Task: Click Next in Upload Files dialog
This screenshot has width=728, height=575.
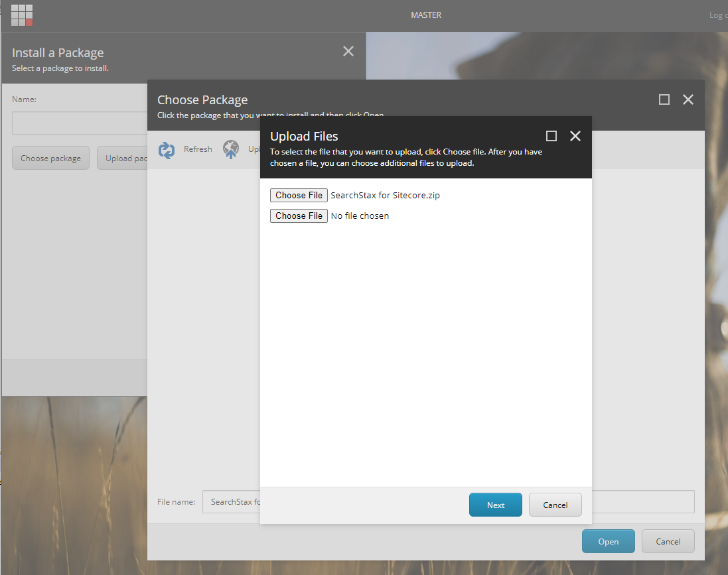Action: (495, 505)
